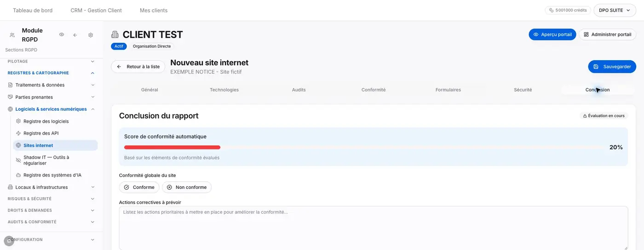Click the Traitements & données document icon
Screen dimensions: 644x250
(11, 85)
